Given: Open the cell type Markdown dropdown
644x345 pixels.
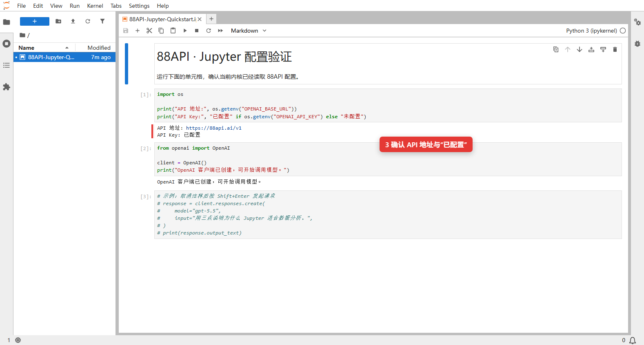Looking at the screenshot, I should coord(249,31).
